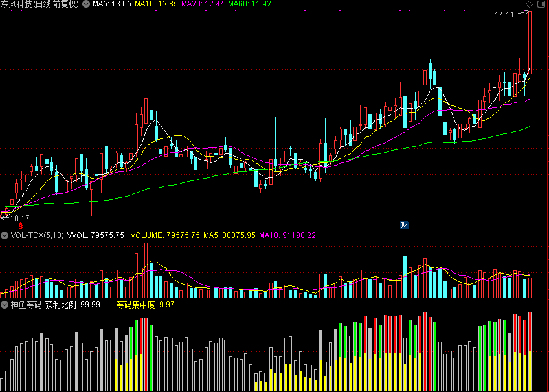The height and width of the screenshot is (392, 549).
Task: Click the MA20: 12.44 label
Action: (x=203, y=4)
